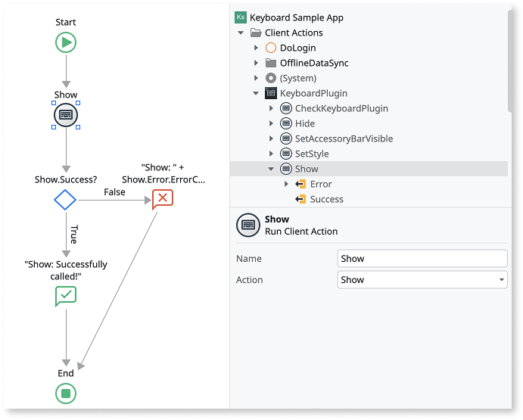Select the red error message node
Screen dimensions: 523x420
(x=163, y=199)
